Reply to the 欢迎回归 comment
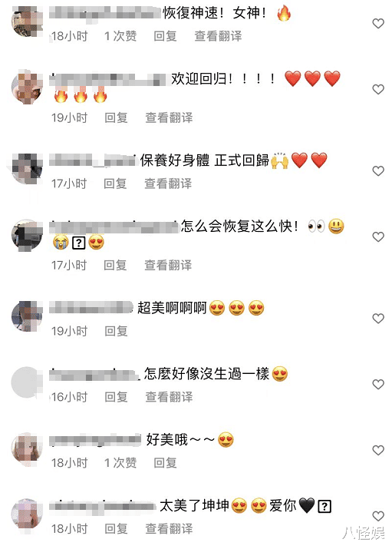 point(116,117)
